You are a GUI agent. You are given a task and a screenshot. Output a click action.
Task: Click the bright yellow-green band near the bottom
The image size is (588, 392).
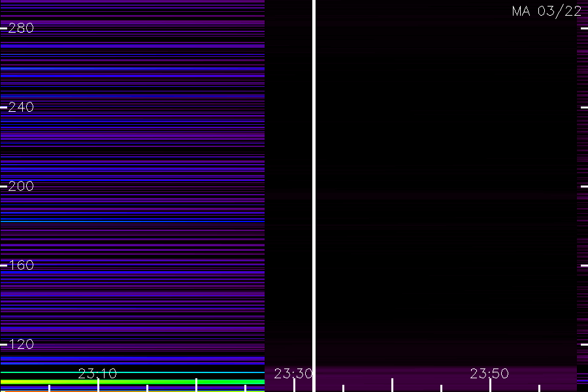[133, 382]
